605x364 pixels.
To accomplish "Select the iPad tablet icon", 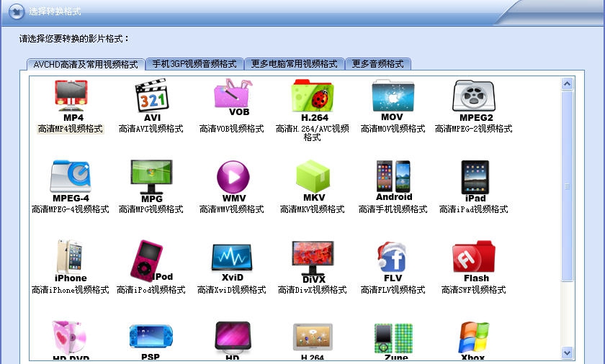I will pyautogui.click(x=475, y=181).
